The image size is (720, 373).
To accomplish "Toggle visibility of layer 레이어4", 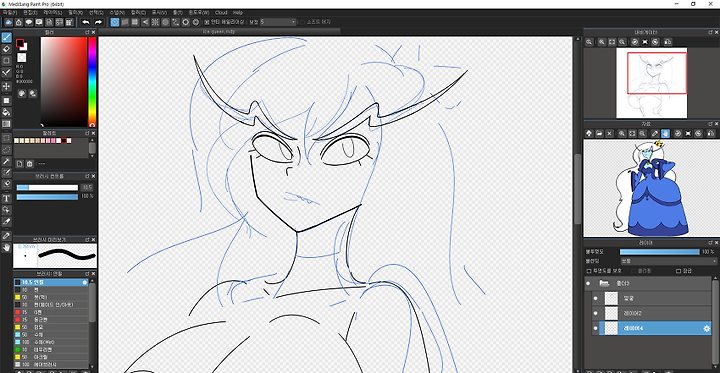I will click(x=596, y=328).
